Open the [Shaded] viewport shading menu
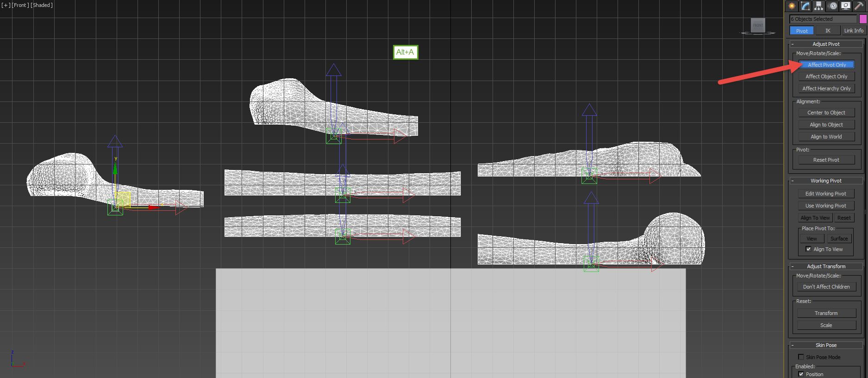This screenshot has width=868, height=378. pos(42,5)
